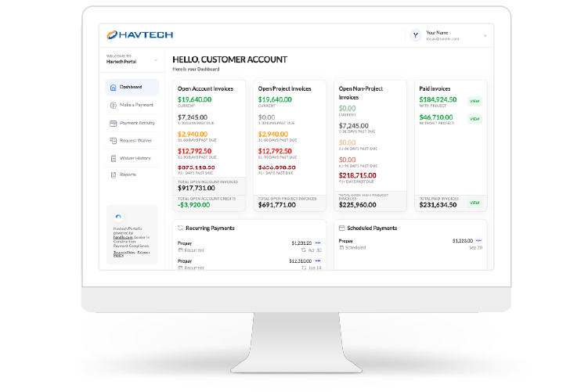Click the user avatar with letter Y
588x392 pixels.
tap(415, 34)
